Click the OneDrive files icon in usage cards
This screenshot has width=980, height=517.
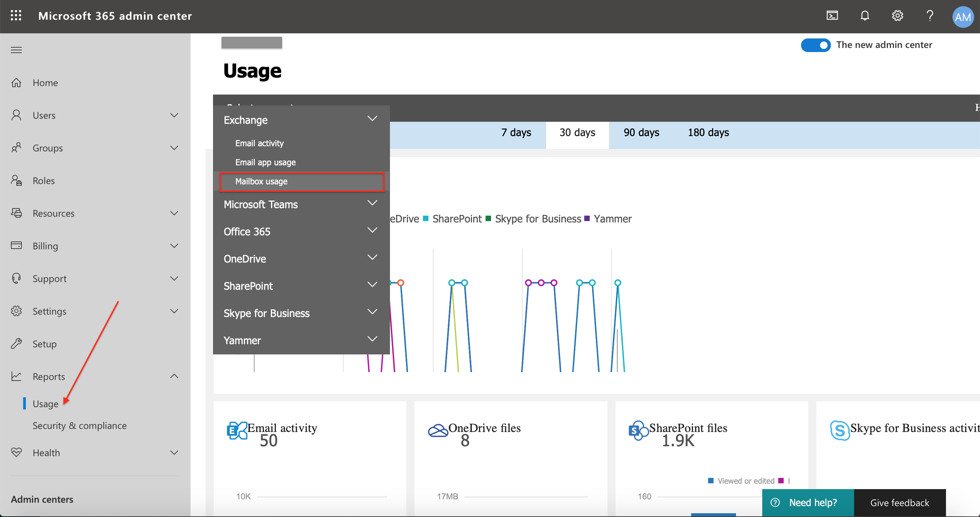pos(438,429)
